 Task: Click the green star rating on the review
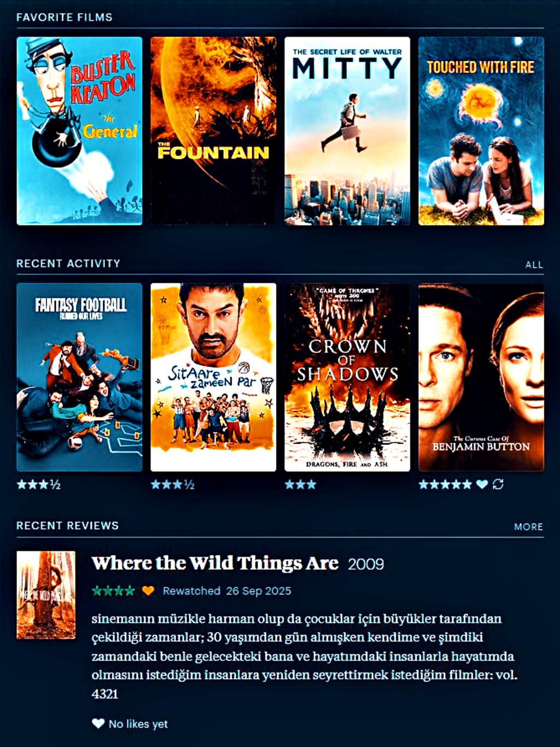pyautogui.click(x=113, y=591)
